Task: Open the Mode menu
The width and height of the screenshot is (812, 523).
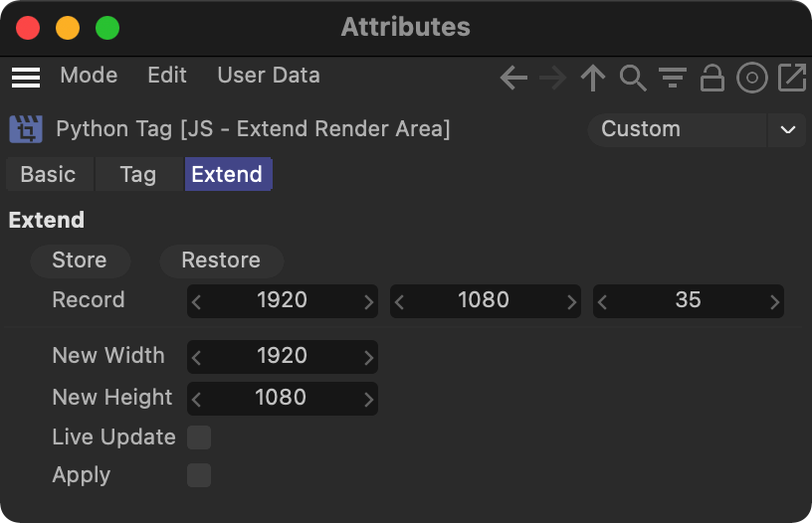Action: (x=89, y=76)
